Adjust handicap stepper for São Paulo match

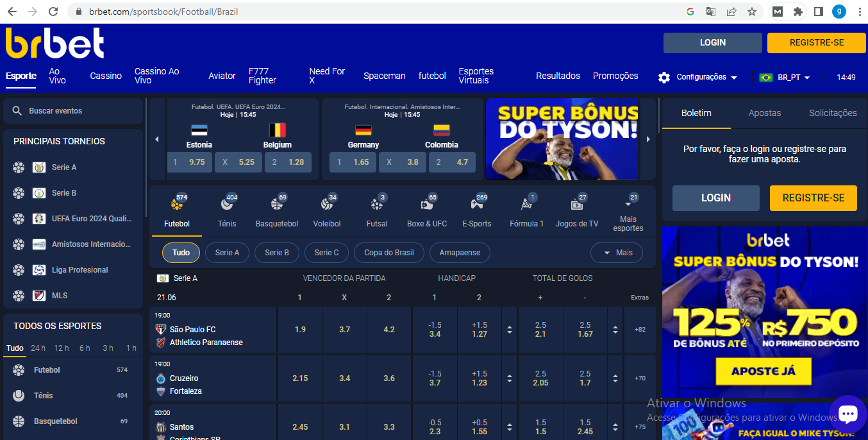(509, 330)
